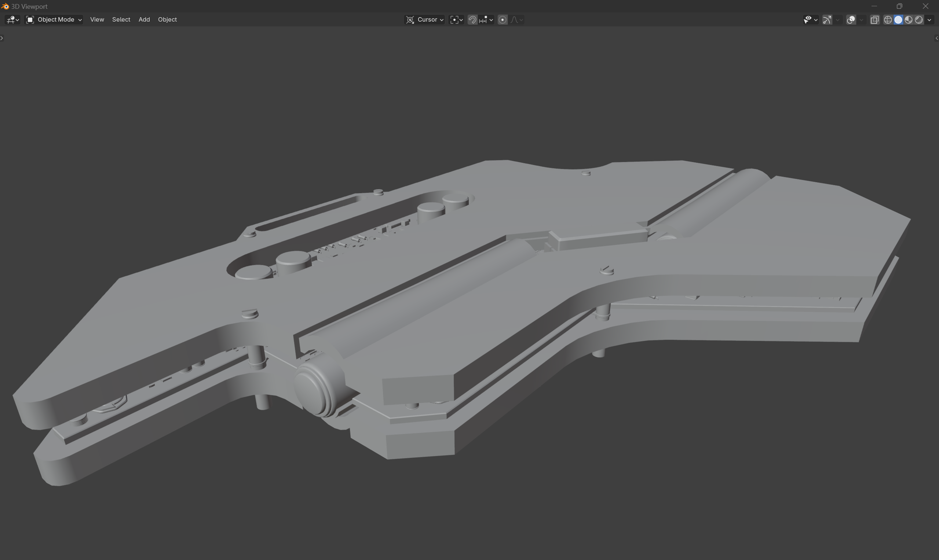Toggle the viewport gizmos display
Image resolution: width=939 pixels, height=560 pixels.
[x=827, y=20]
